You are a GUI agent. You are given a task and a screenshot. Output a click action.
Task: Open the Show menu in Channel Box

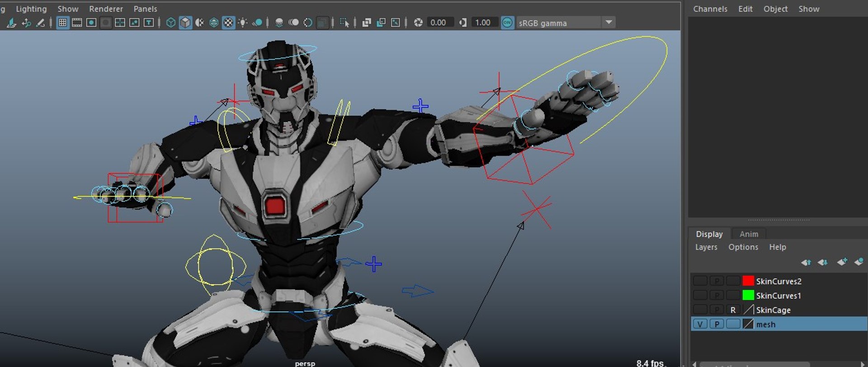click(x=809, y=9)
